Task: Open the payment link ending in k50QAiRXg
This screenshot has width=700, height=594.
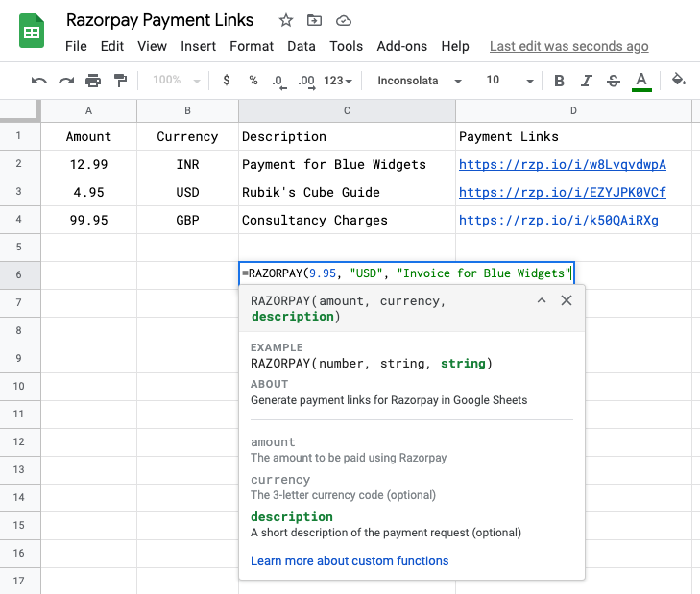Action: pos(559,220)
